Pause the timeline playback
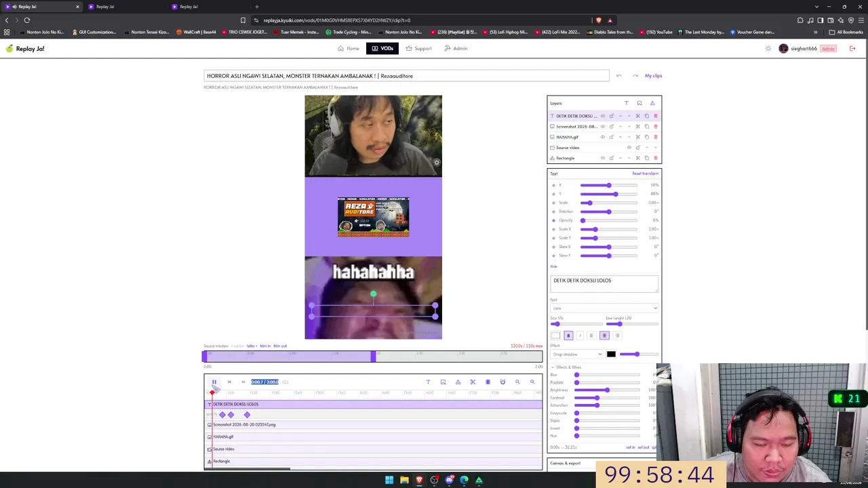Image resolution: width=868 pixels, height=488 pixels. [214, 382]
